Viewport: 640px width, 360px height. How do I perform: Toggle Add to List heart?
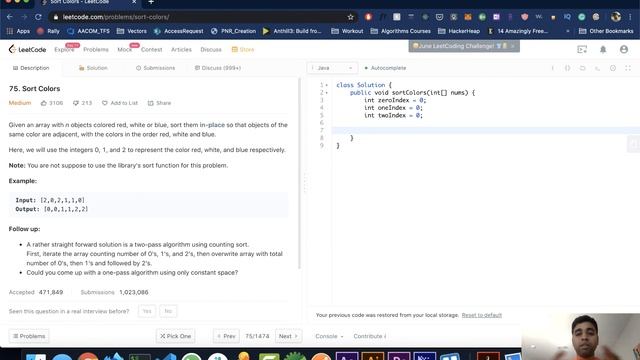(120, 103)
